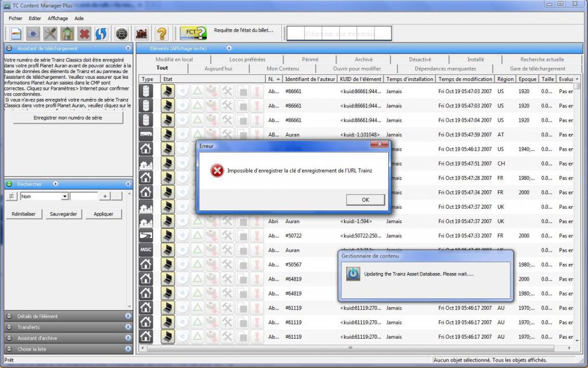Sort by the N. column arrow
This screenshot has height=368, width=588.
[x=278, y=79]
